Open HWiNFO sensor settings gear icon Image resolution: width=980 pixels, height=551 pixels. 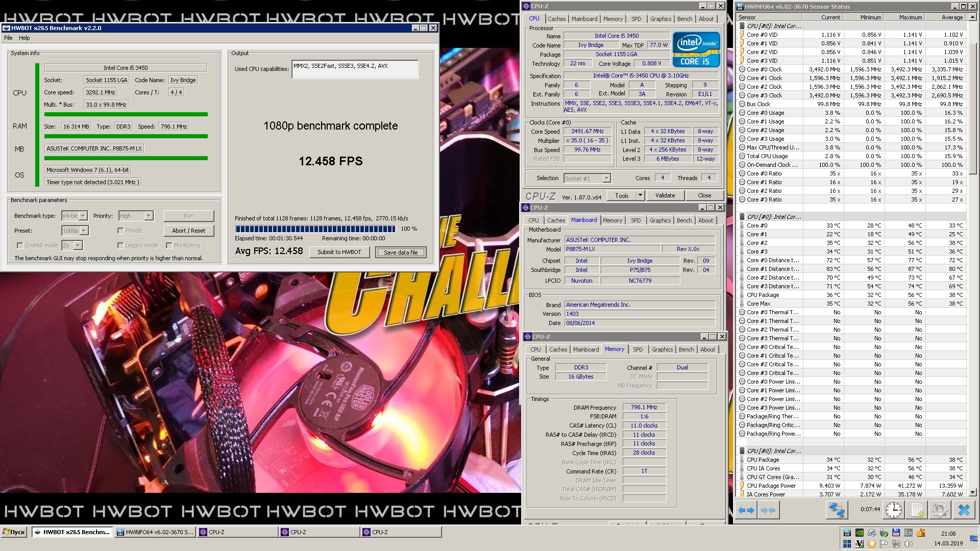coord(940,510)
